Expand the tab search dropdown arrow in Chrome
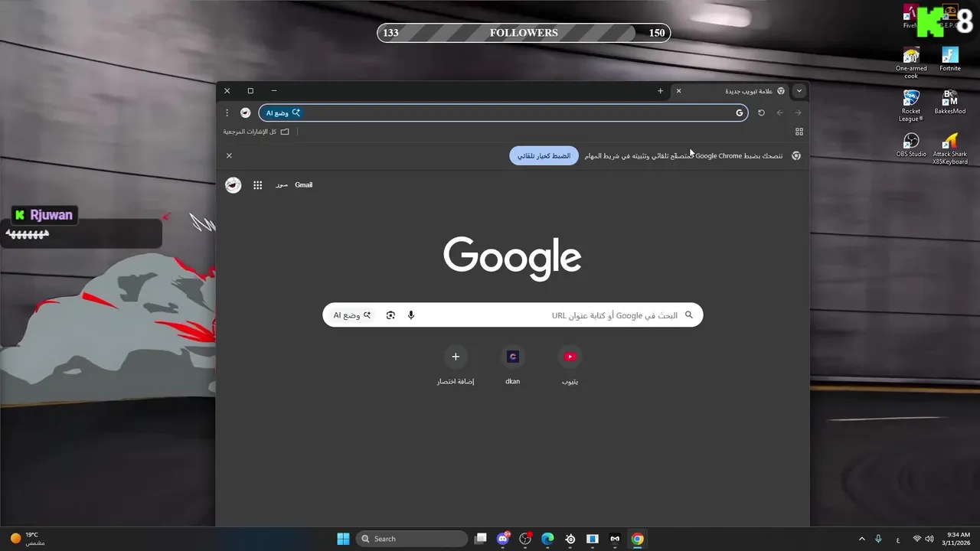980x551 pixels. click(x=799, y=91)
